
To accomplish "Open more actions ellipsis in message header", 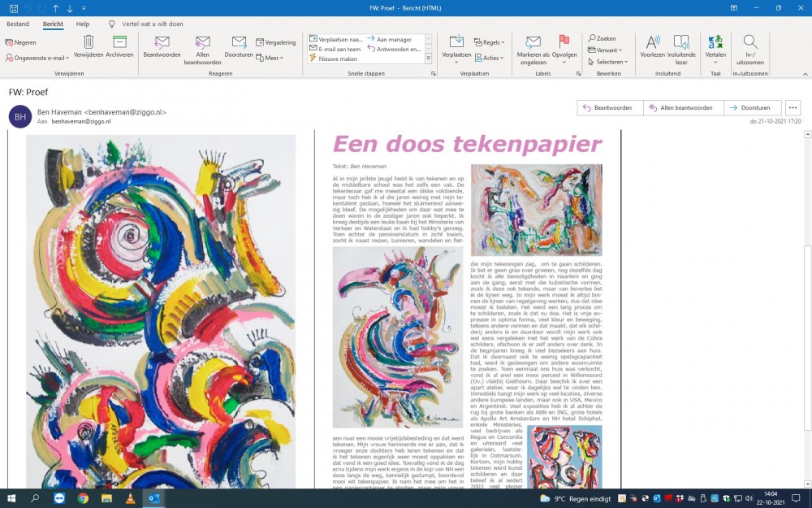I will pyautogui.click(x=793, y=108).
